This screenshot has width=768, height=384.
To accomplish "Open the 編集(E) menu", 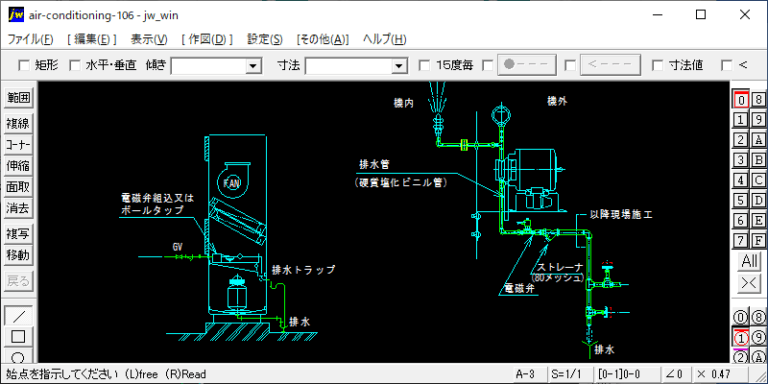I will coord(92,40).
